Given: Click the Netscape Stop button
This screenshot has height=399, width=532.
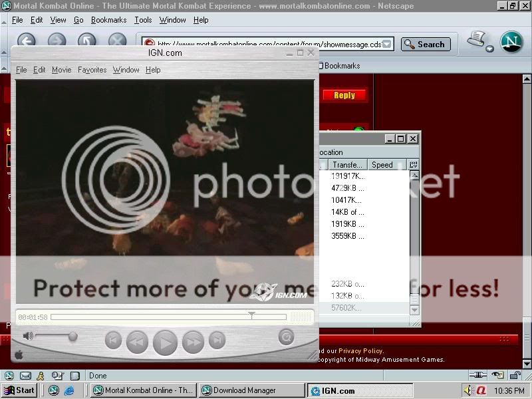Looking at the screenshot, I should [x=117, y=42].
